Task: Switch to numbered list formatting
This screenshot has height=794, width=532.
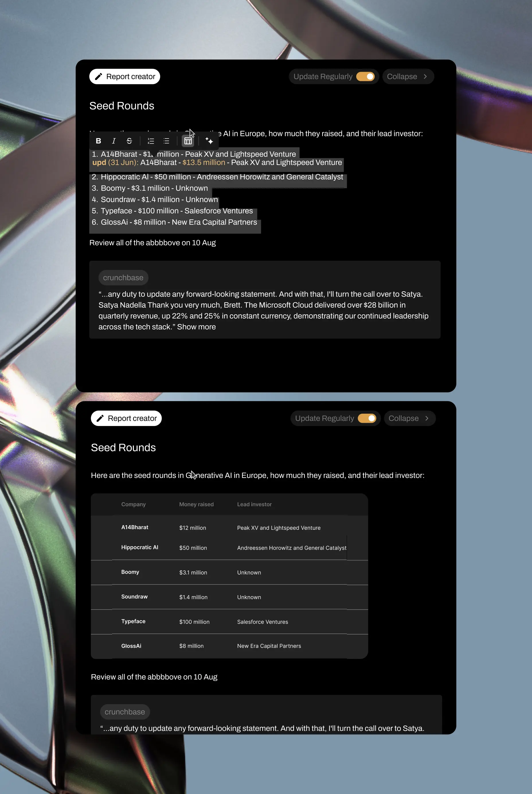Action: click(x=151, y=141)
